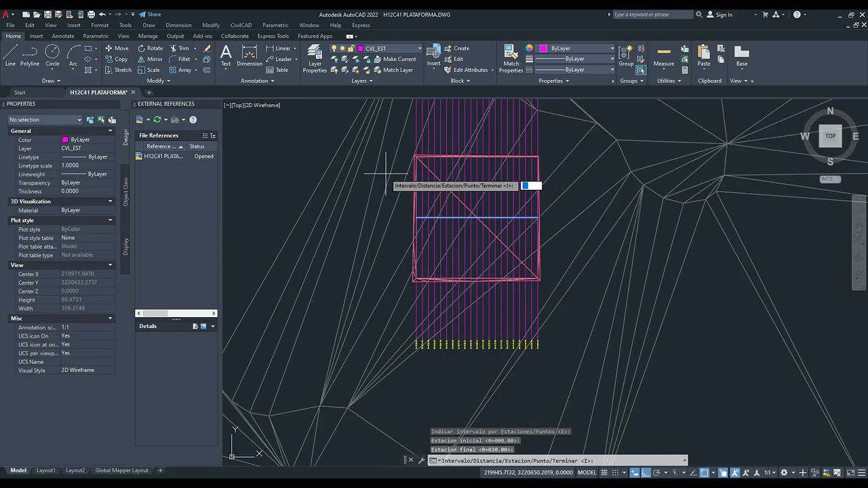The width and height of the screenshot is (868, 488).
Task: Activate the Move command
Action: point(117,48)
